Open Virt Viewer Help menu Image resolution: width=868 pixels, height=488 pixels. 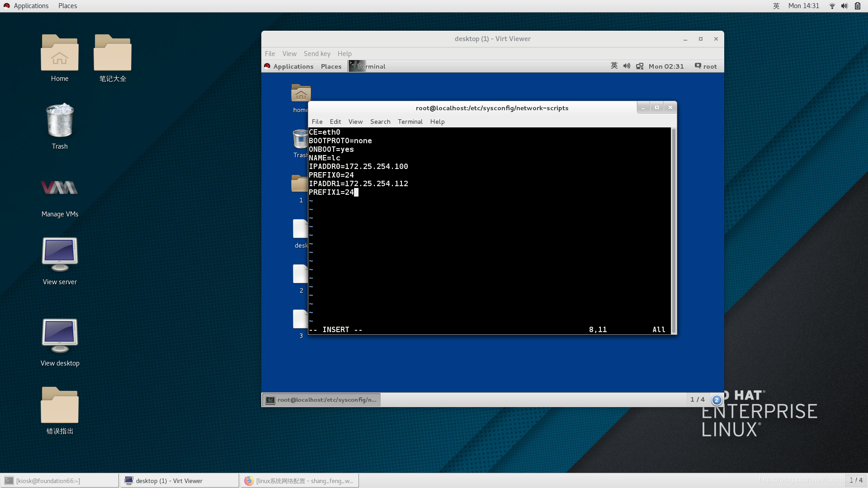coord(344,53)
